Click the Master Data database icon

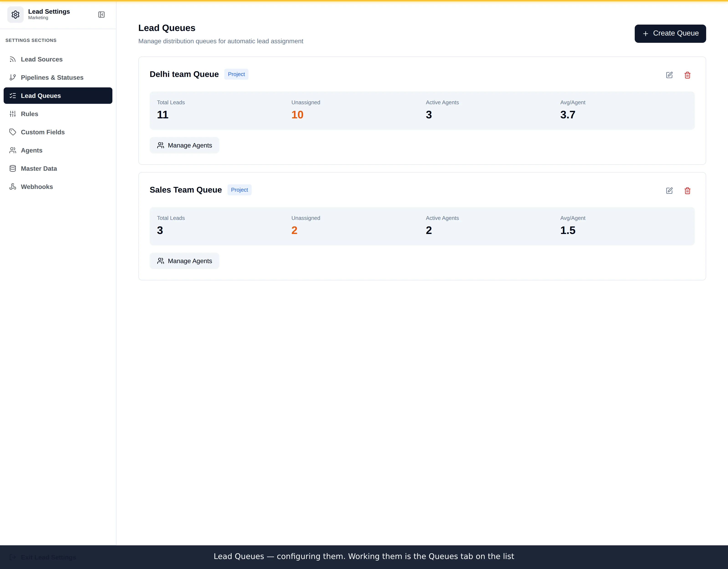coord(13,168)
